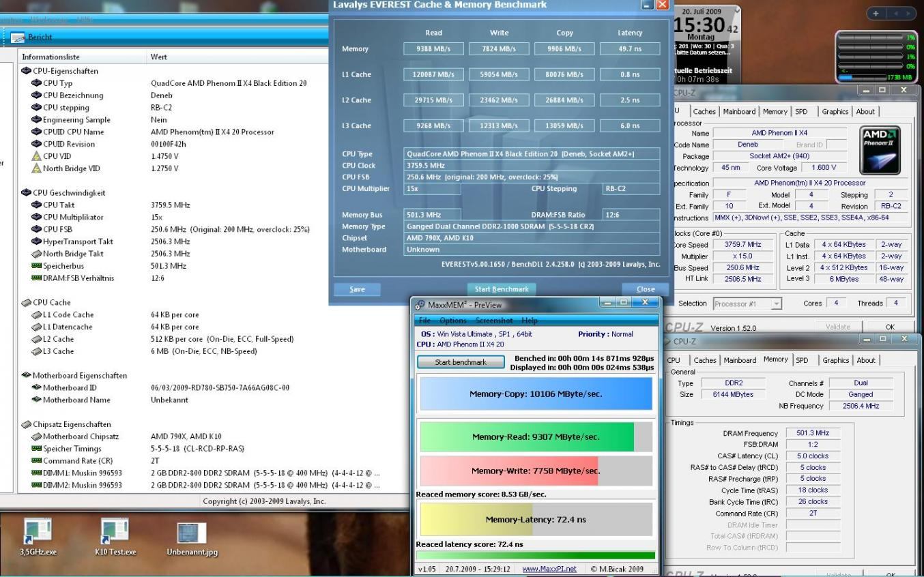This screenshot has height=577, width=924.
Task: Switch to CPU tab in CPU-Z timings window
Action: tap(674, 360)
